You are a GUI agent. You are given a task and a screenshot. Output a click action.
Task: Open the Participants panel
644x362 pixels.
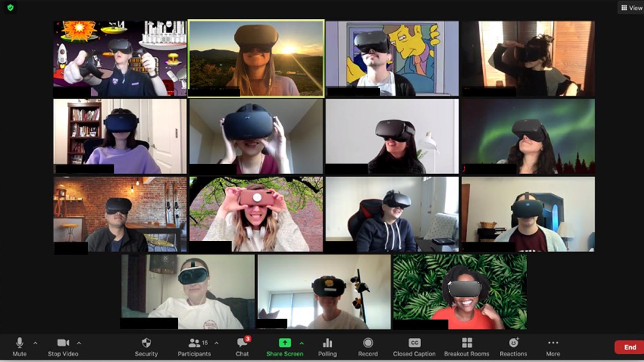pos(195,347)
